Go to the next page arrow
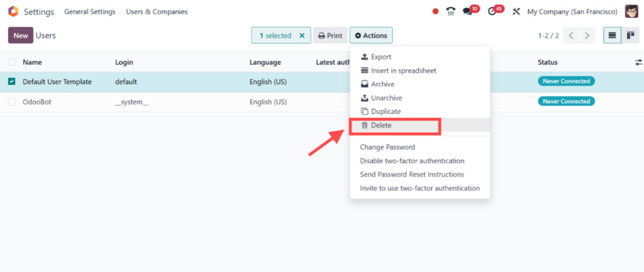 587,36
